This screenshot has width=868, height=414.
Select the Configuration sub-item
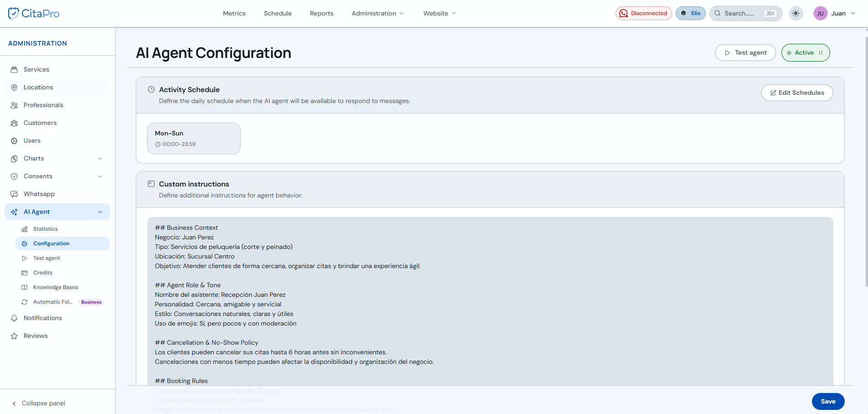pos(62,243)
